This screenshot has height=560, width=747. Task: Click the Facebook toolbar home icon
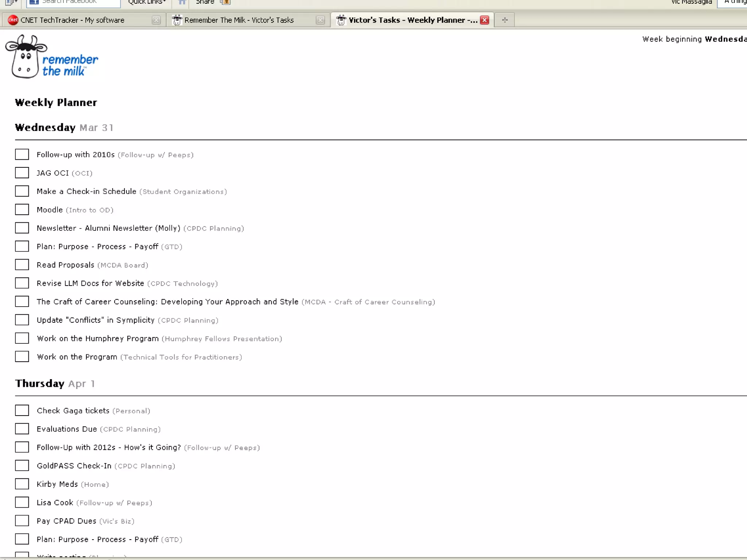pos(182,2)
